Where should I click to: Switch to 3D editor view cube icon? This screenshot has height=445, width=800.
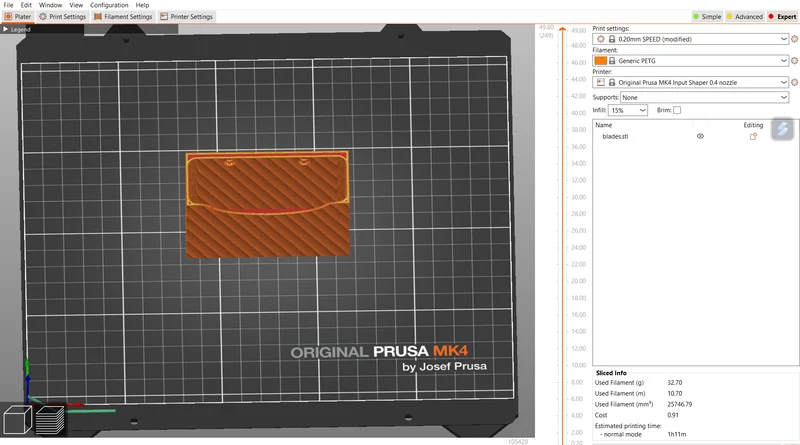(x=17, y=420)
